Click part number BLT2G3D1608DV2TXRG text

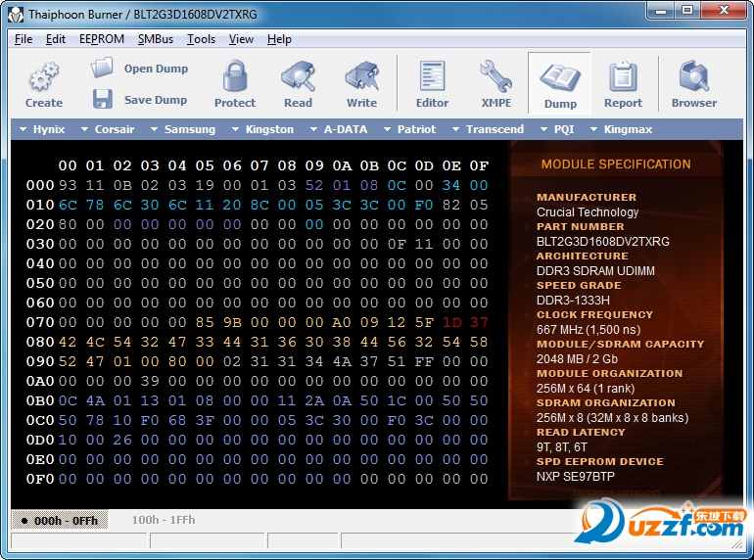click(x=602, y=241)
